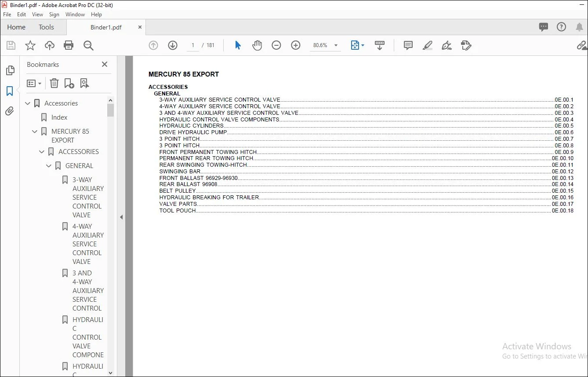Open the stamp tool icon
588x377 pixels.
[x=466, y=45]
